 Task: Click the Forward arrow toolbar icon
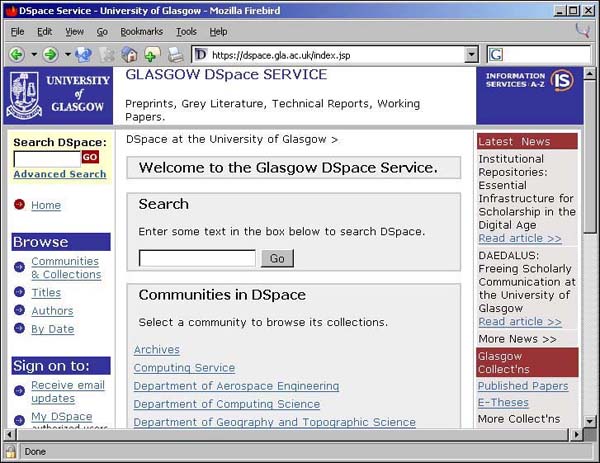[51, 55]
